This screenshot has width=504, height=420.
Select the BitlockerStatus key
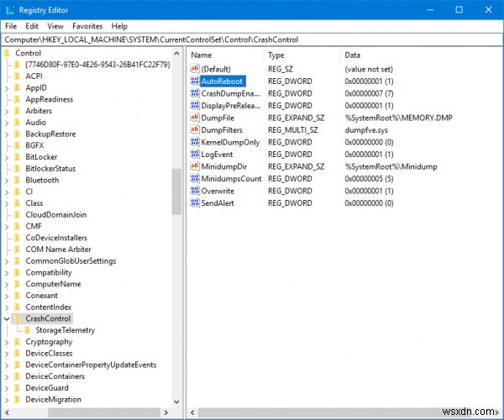(50, 168)
